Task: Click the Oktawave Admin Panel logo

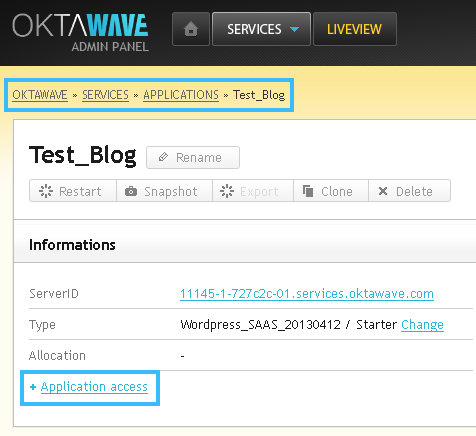Action: (x=80, y=33)
